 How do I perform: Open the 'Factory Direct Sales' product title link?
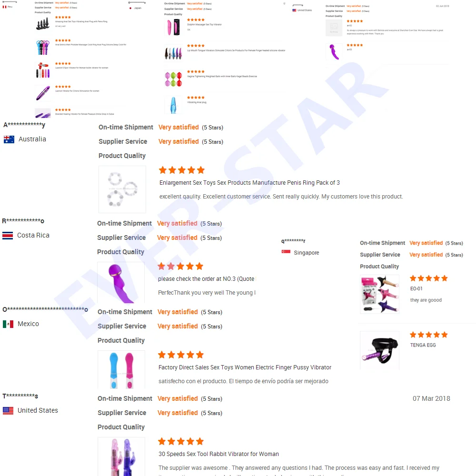coord(245,367)
